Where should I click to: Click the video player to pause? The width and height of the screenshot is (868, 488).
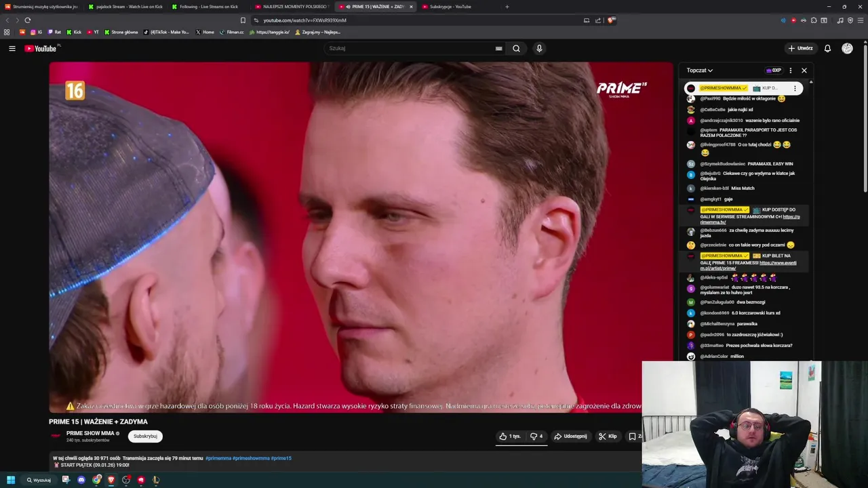[x=361, y=237]
